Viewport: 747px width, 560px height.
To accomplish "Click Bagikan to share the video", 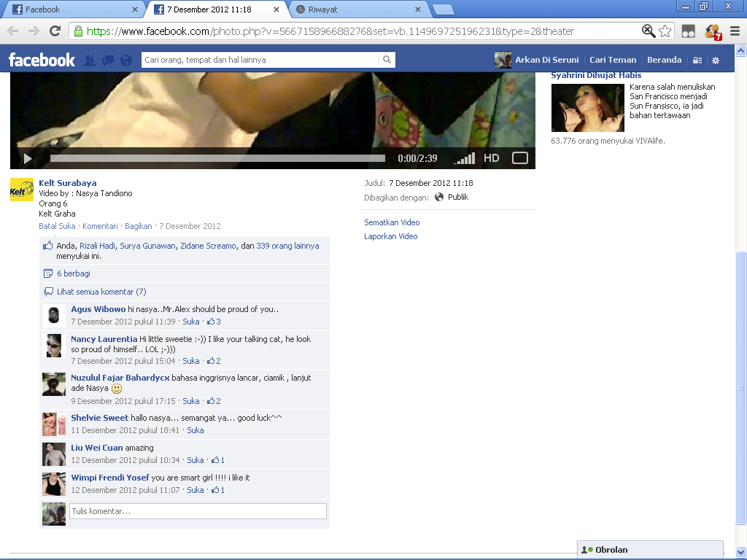I will pos(138,226).
